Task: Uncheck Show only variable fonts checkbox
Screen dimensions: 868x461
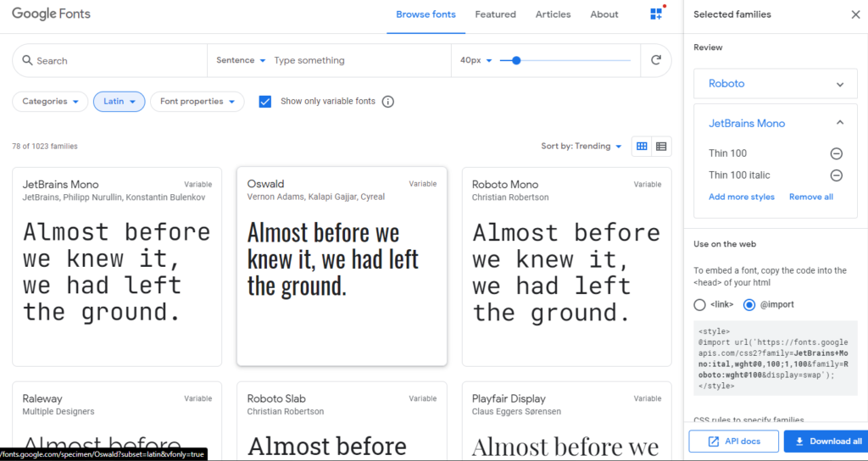Action: (x=265, y=102)
